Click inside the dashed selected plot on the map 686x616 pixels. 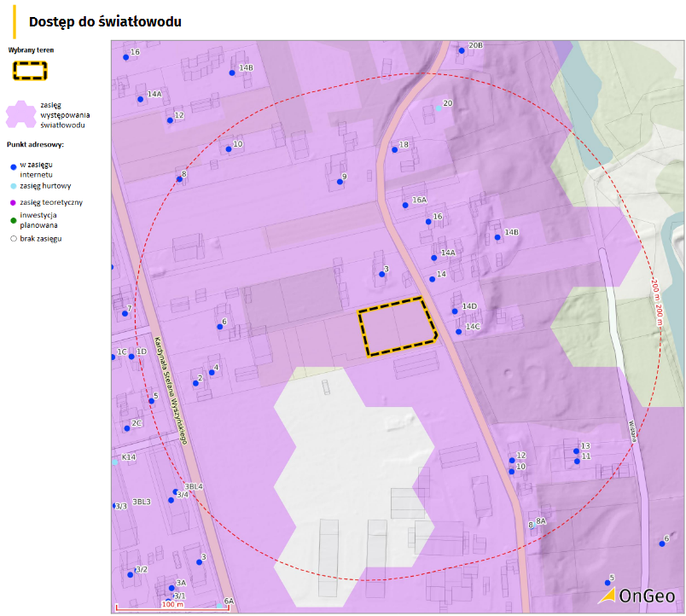(x=395, y=326)
